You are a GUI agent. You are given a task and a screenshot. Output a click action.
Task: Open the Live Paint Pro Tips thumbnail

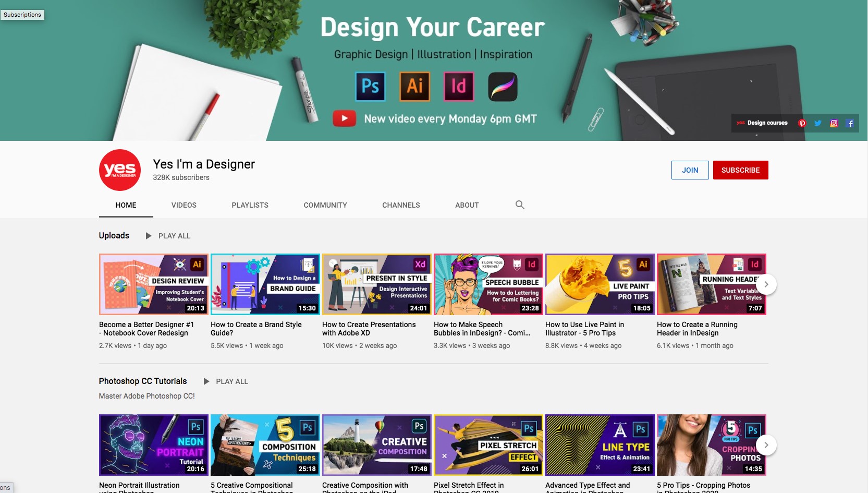click(600, 284)
